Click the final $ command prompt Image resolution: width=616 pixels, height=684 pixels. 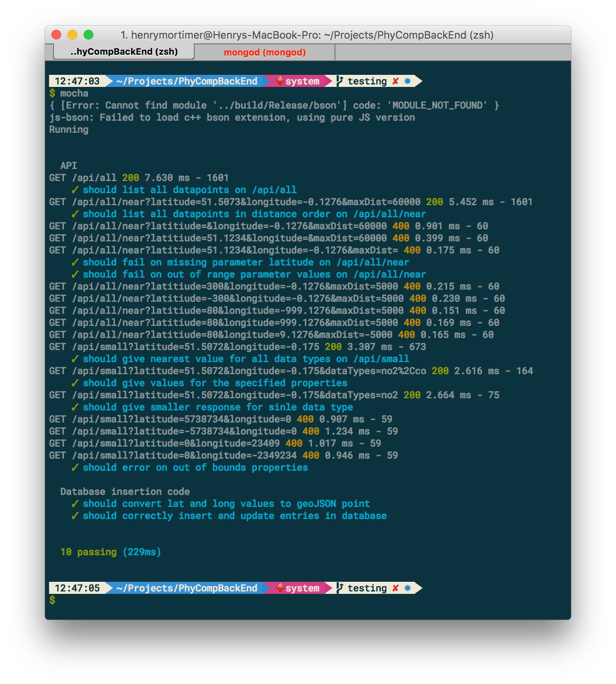(x=52, y=600)
